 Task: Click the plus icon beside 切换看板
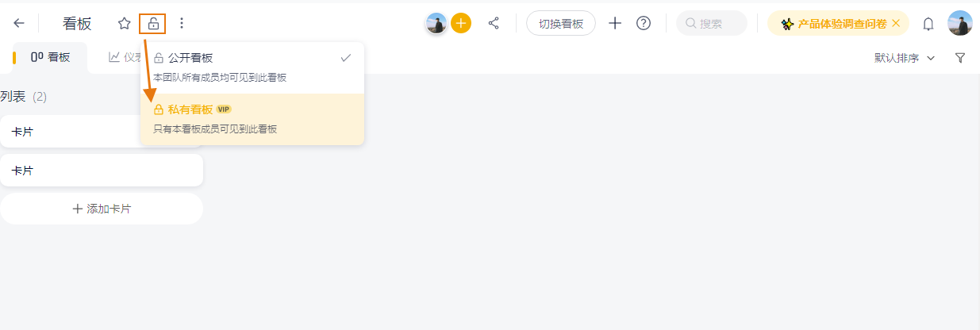click(615, 24)
